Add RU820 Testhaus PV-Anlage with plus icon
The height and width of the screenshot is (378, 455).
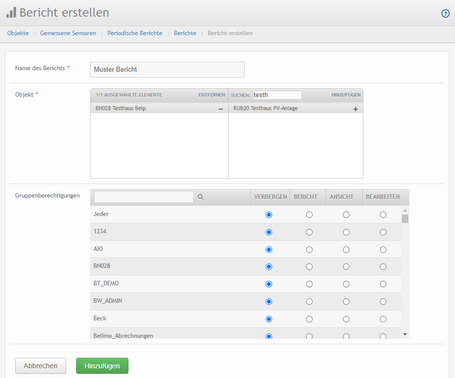pyautogui.click(x=356, y=109)
